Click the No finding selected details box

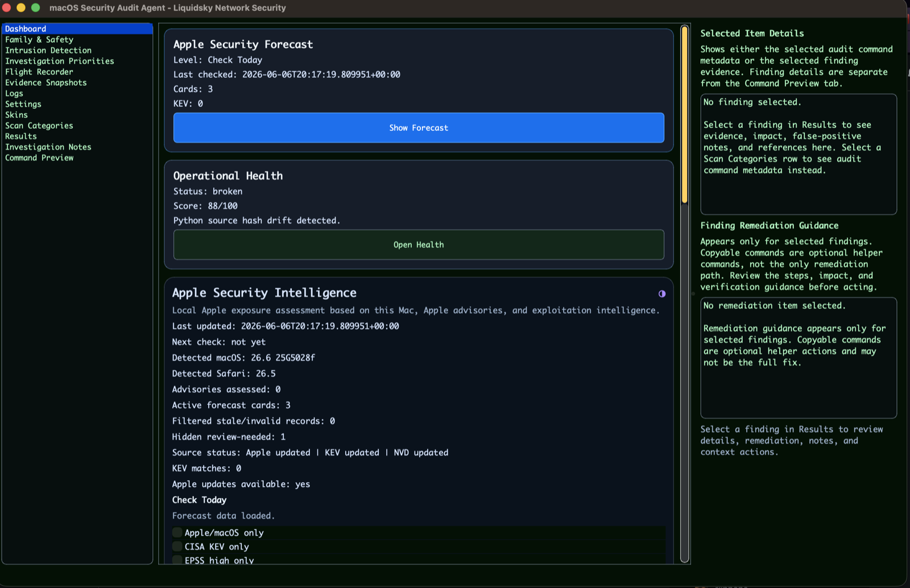pos(799,154)
